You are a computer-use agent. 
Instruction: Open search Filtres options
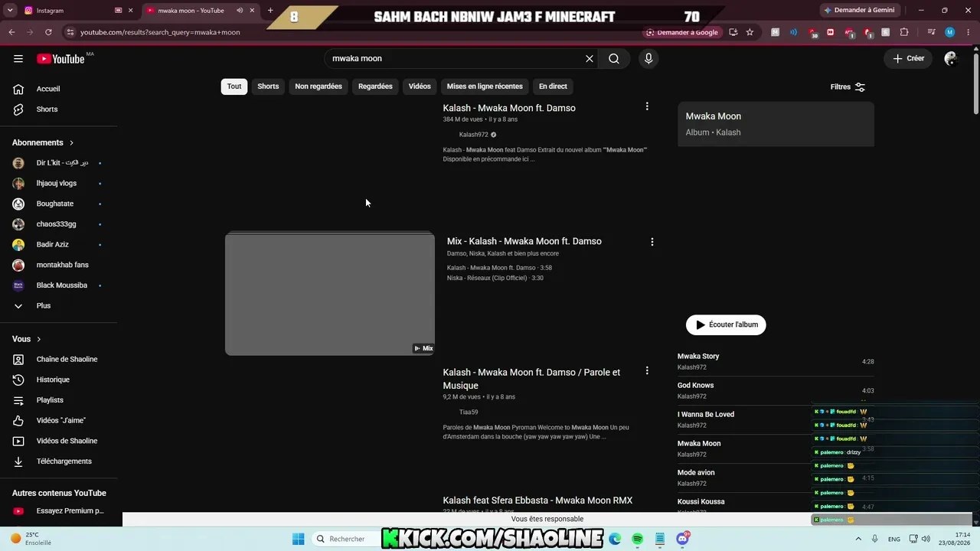tap(848, 87)
